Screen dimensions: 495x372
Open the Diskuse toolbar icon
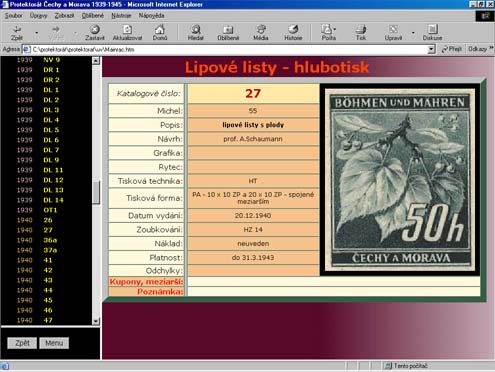click(x=432, y=29)
